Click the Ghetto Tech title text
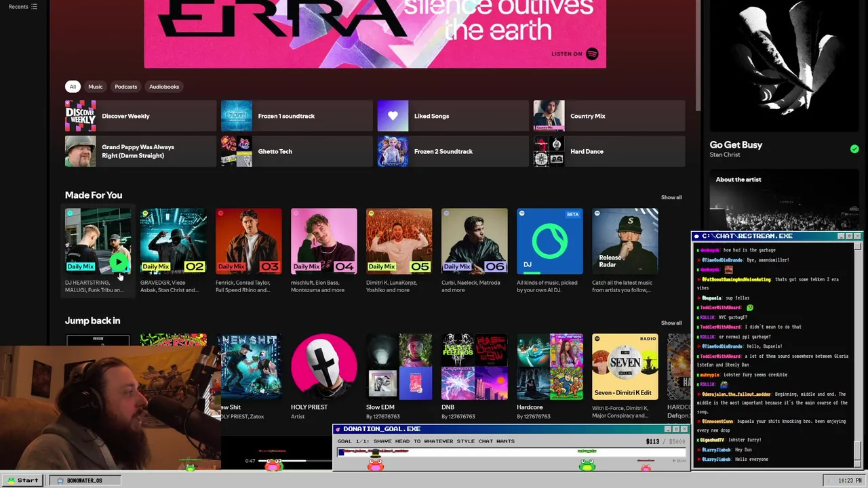Image resolution: width=868 pixels, height=488 pixels. pyautogui.click(x=275, y=151)
